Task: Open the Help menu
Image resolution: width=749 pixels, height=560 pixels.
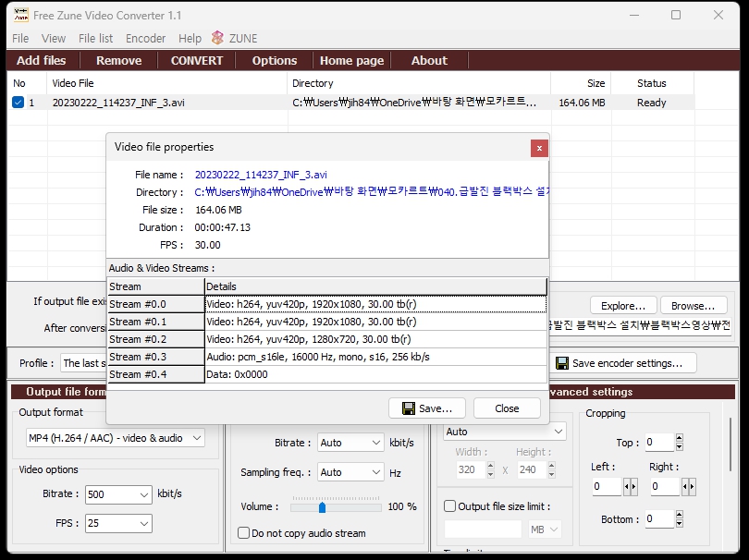Action: (190, 38)
